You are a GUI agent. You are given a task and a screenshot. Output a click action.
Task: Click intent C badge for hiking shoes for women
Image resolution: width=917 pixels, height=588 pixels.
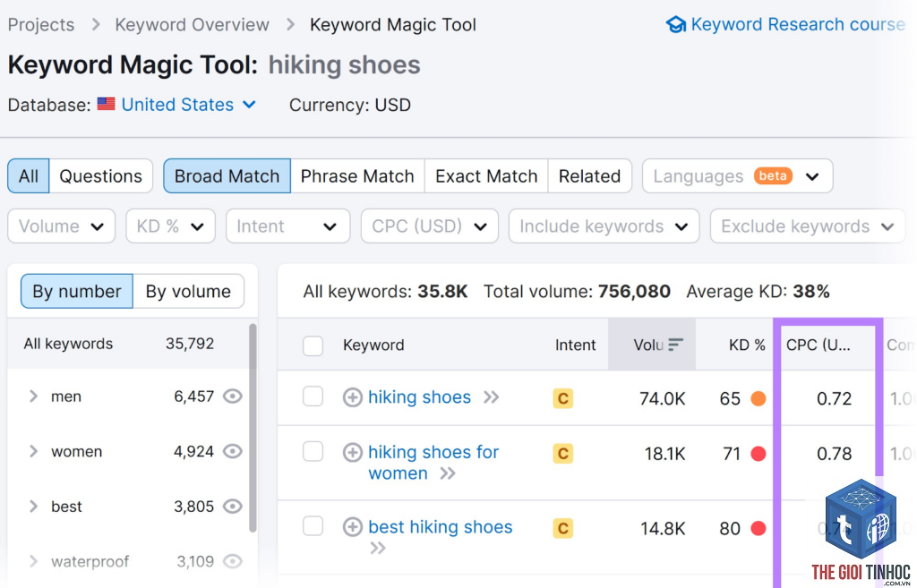562,454
